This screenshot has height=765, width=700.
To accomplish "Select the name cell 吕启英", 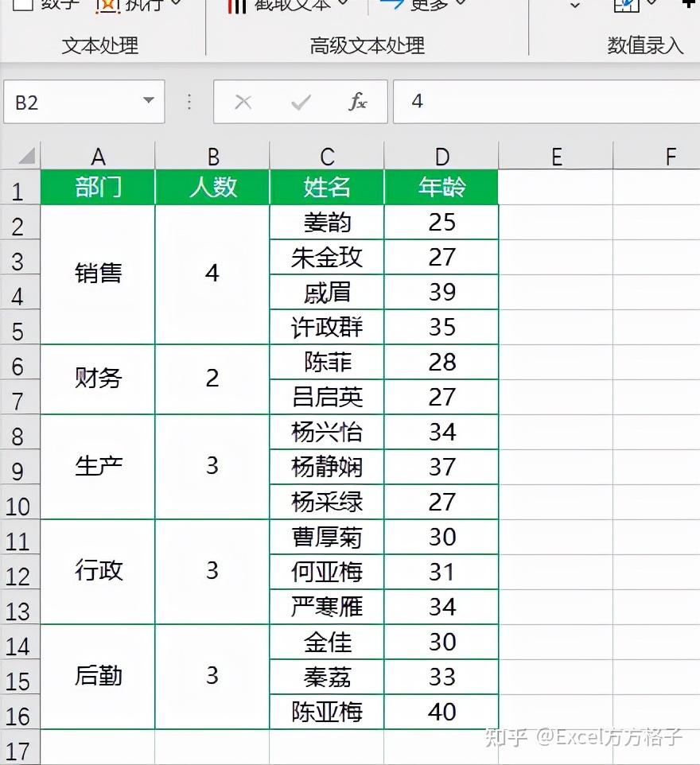I will point(327,397).
